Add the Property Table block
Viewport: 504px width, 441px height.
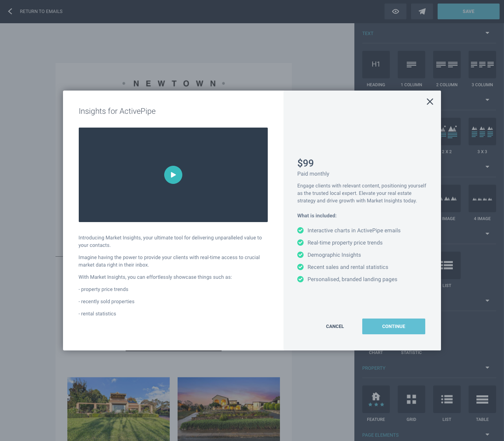(x=482, y=399)
